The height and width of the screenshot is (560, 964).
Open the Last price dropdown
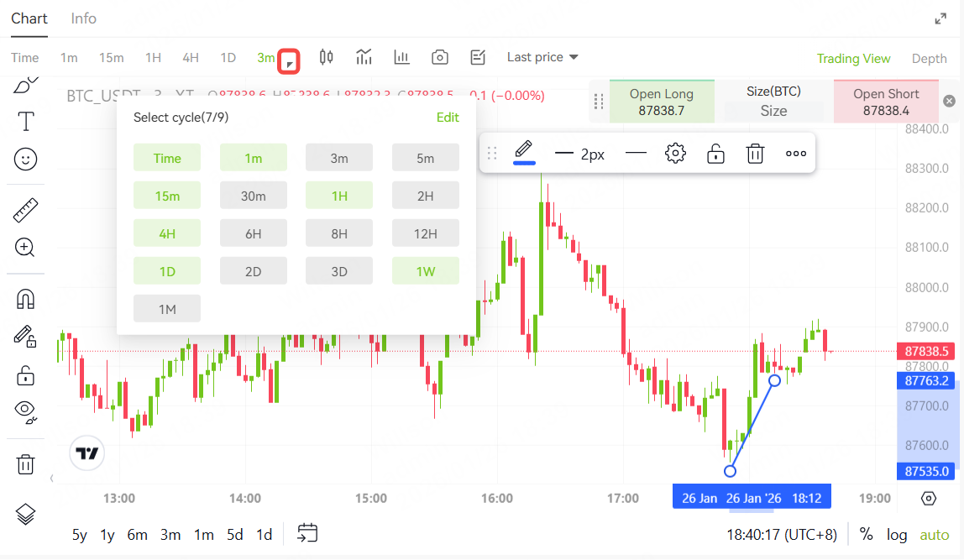click(x=542, y=57)
